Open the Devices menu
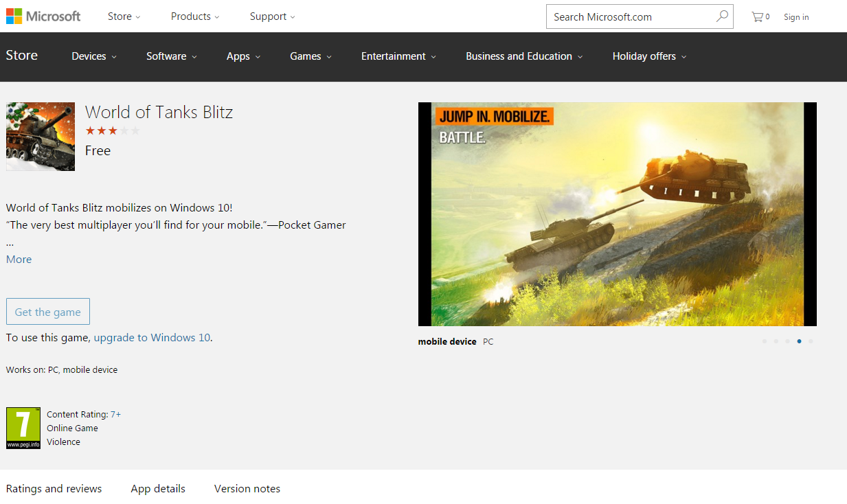Viewport: 847px width, 504px height. click(94, 56)
